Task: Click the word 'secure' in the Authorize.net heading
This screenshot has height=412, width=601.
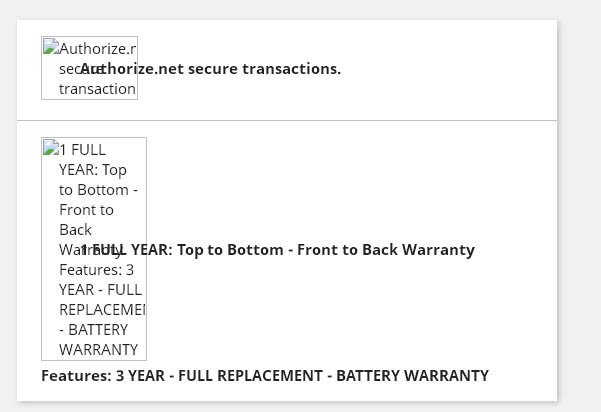Action: (211, 69)
